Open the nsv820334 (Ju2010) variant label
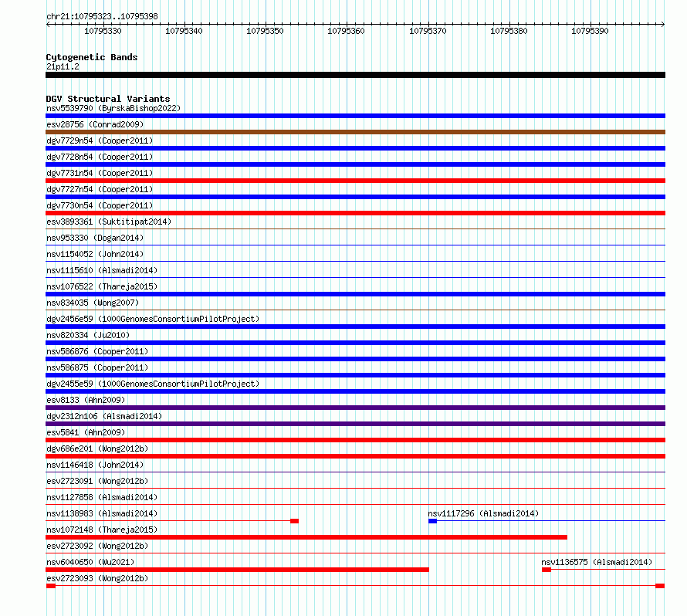The image size is (687, 616). click(x=88, y=335)
